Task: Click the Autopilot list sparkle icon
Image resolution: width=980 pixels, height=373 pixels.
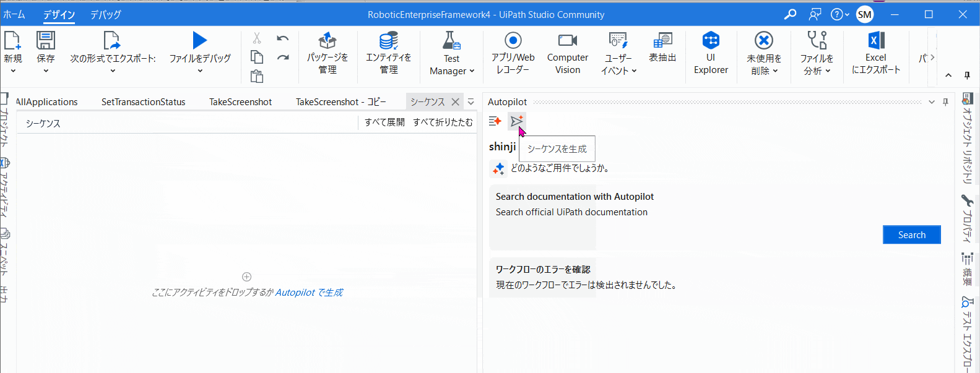Action: point(495,121)
